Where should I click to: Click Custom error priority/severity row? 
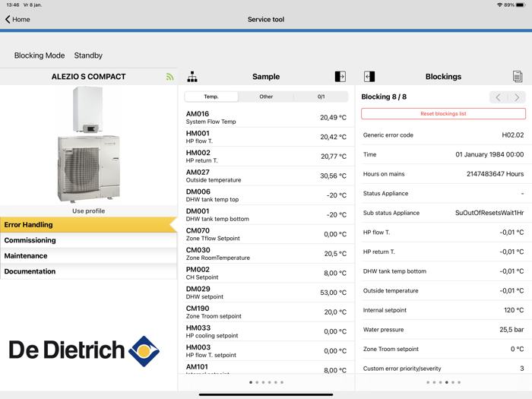(x=443, y=368)
